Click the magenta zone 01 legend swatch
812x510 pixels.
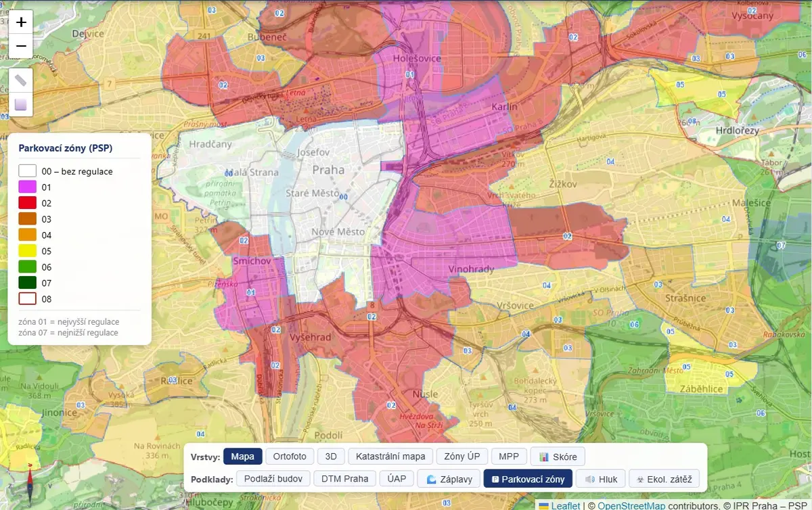28,187
